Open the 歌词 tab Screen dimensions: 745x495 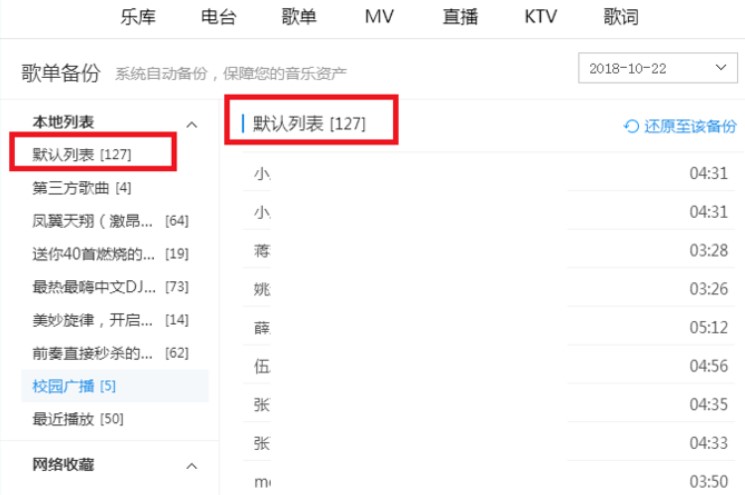(621, 17)
